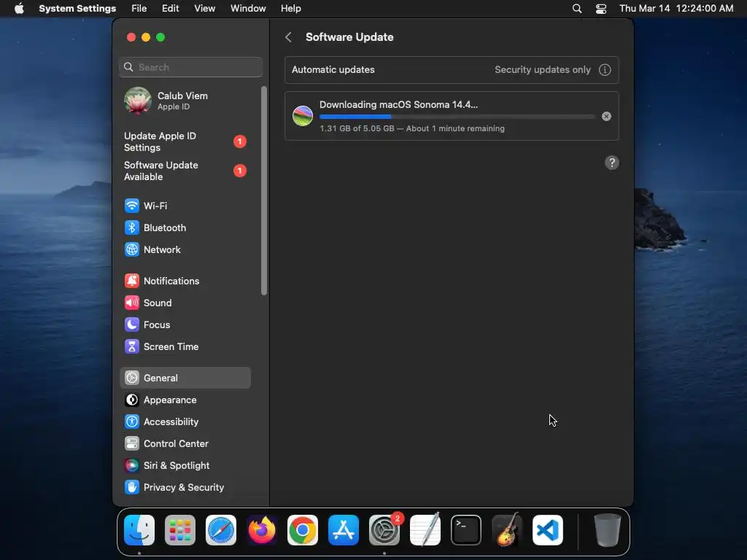Click the sidebar scrollbar
The height and width of the screenshot is (560, 747).
point(264,190)
